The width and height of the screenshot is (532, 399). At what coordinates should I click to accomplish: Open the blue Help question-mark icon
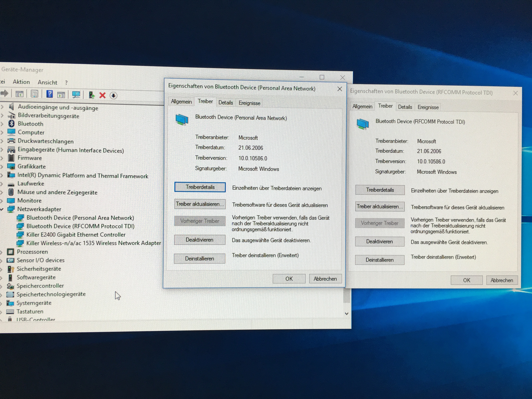(x=49, y=94)
